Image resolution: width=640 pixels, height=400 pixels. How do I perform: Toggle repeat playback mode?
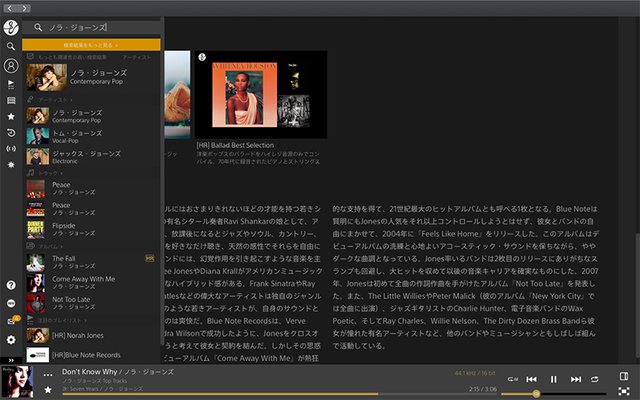point(594,379)
